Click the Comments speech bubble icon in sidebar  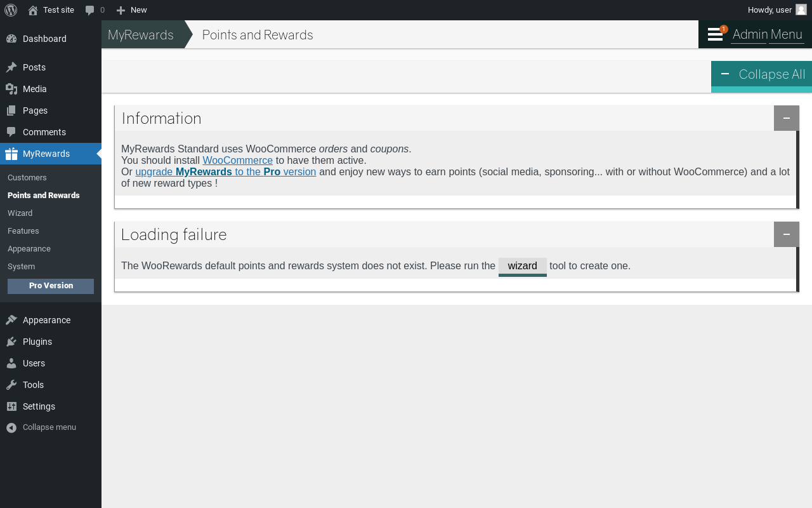pyautogui.click(x=11, y=132)
